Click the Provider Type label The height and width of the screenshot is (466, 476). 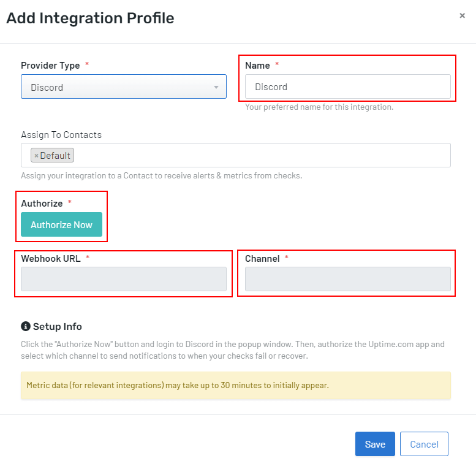(x=50, y=65)
